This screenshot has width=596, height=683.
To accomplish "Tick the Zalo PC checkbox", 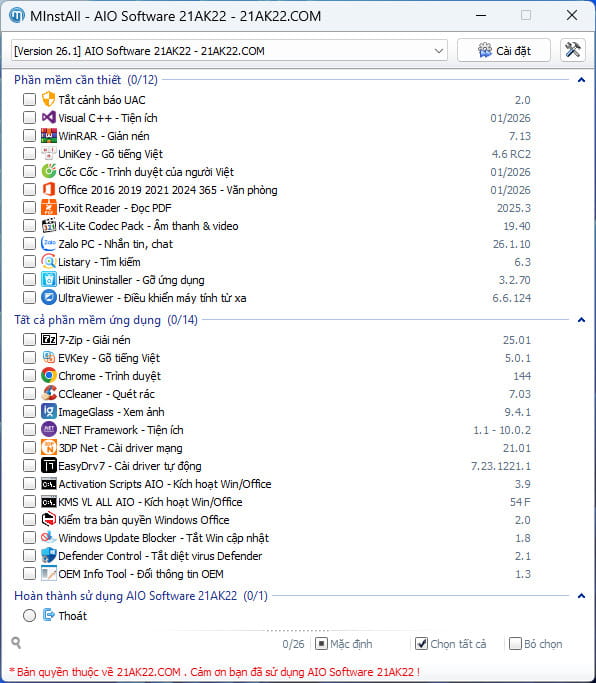I will [x=29, y=243].
